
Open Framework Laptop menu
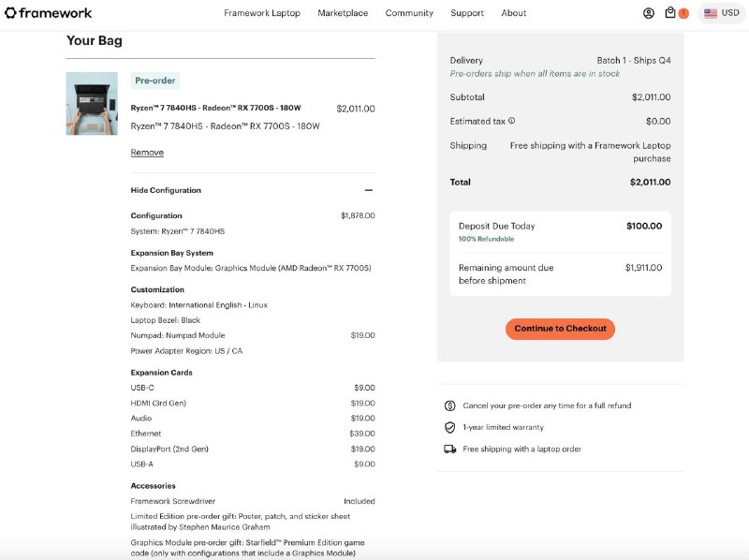click(x=262, y=13)
